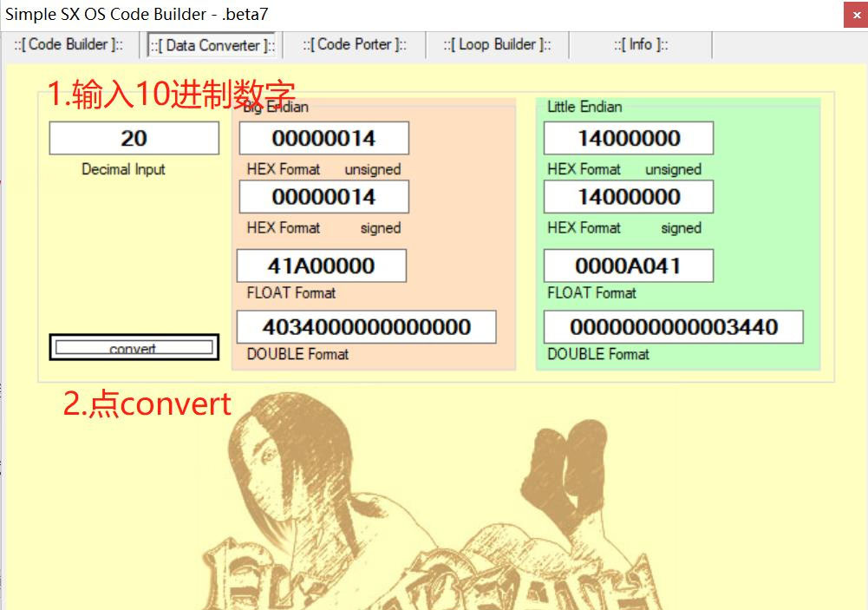Click Big Endian FLOAT Format label

pos(291,293)
